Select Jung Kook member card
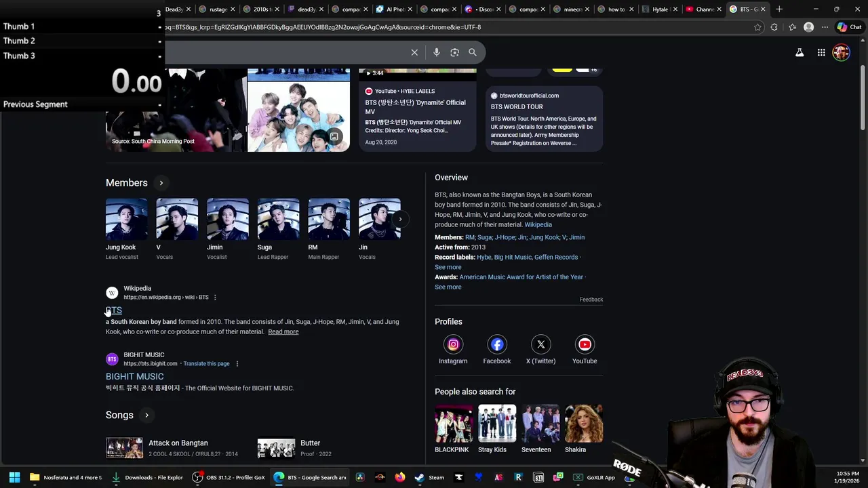 [126, 229]
